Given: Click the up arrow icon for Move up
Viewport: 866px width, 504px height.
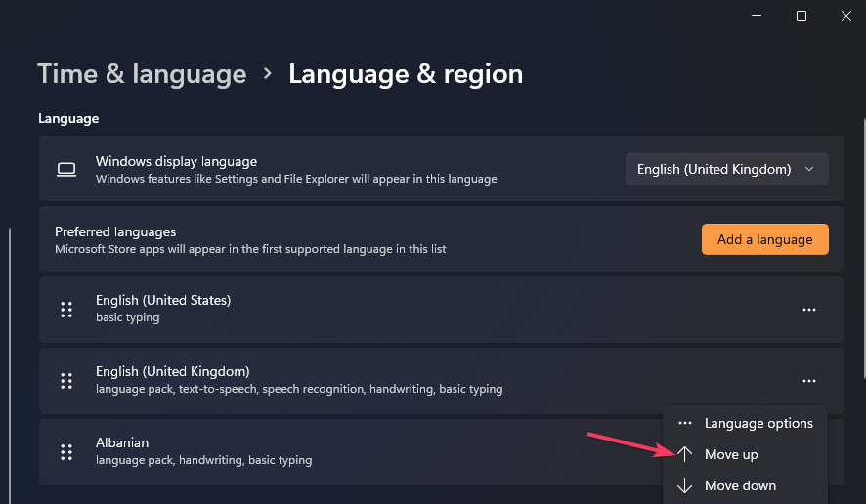Looking at the screenshot, I should (685, 454).
